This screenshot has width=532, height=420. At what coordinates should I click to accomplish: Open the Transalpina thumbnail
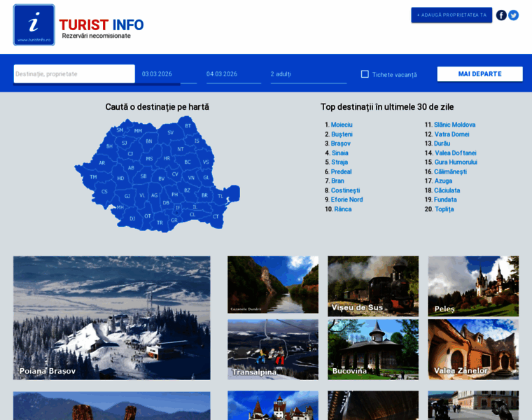[x=272, y=349]
